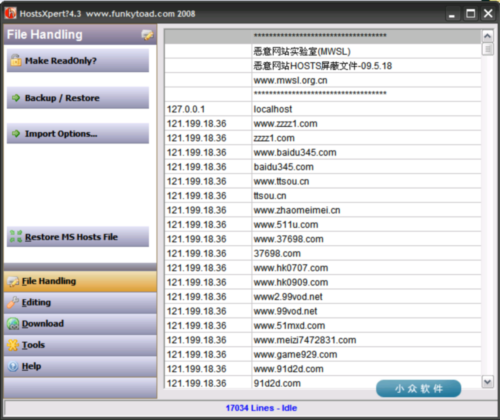
Task: Select the www.hk0909.com entry
Action: [x=366, y=282]
